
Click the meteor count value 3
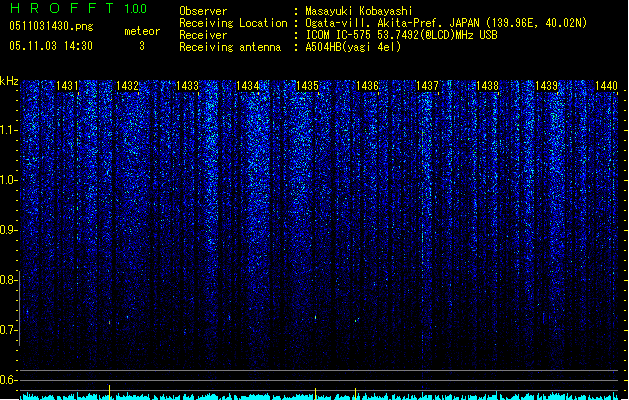point(142,46)
